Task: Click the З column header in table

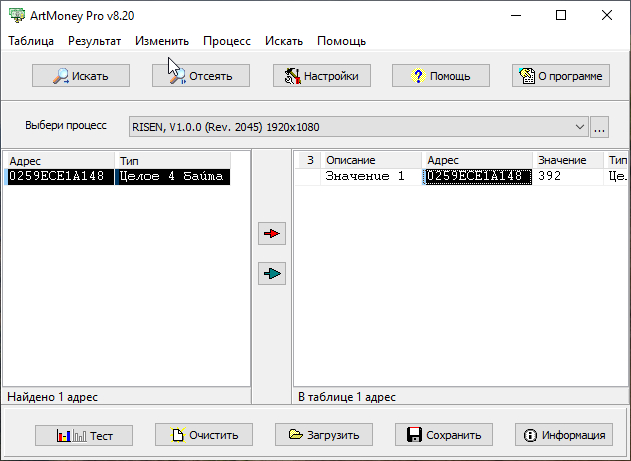Action: 309,160
